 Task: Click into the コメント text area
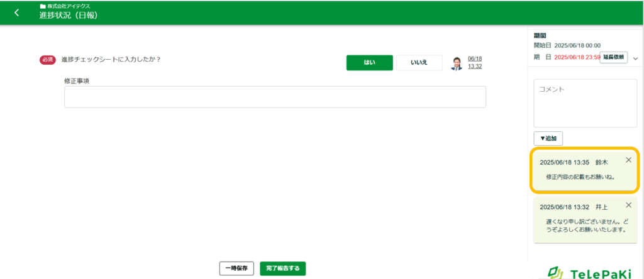tap(586, 103)
